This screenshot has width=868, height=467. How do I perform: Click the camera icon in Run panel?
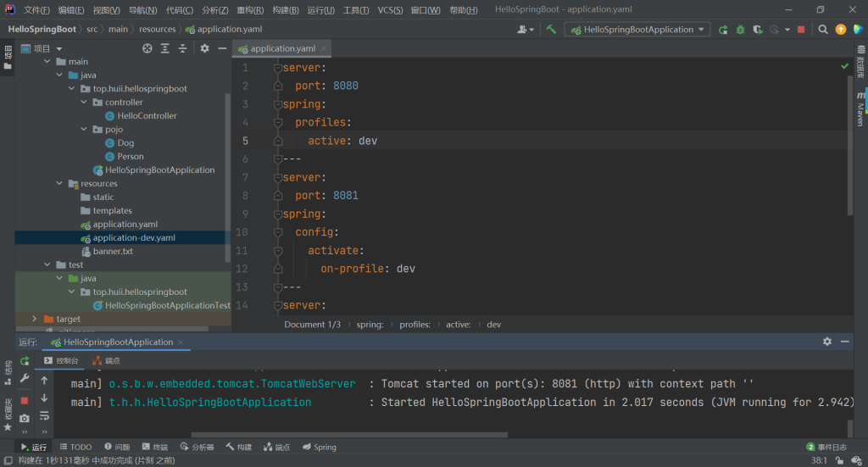25,418
